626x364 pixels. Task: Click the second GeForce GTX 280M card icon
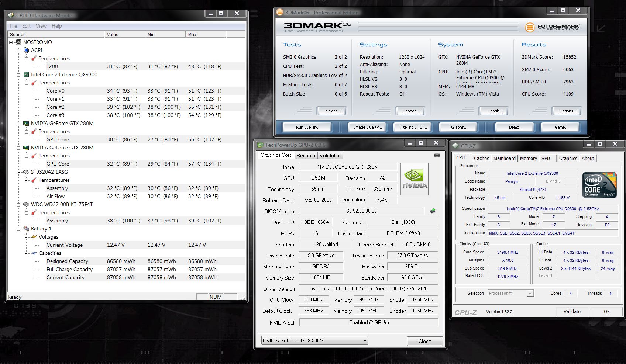point(26,148)
